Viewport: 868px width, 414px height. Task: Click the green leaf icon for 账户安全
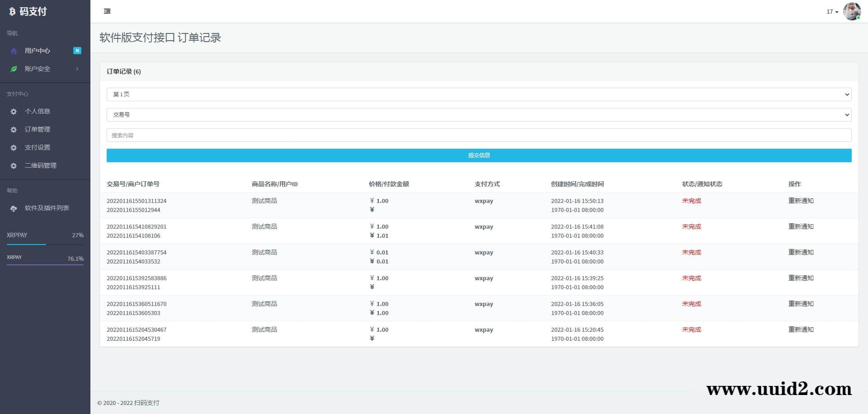click(x=14, y=69)
